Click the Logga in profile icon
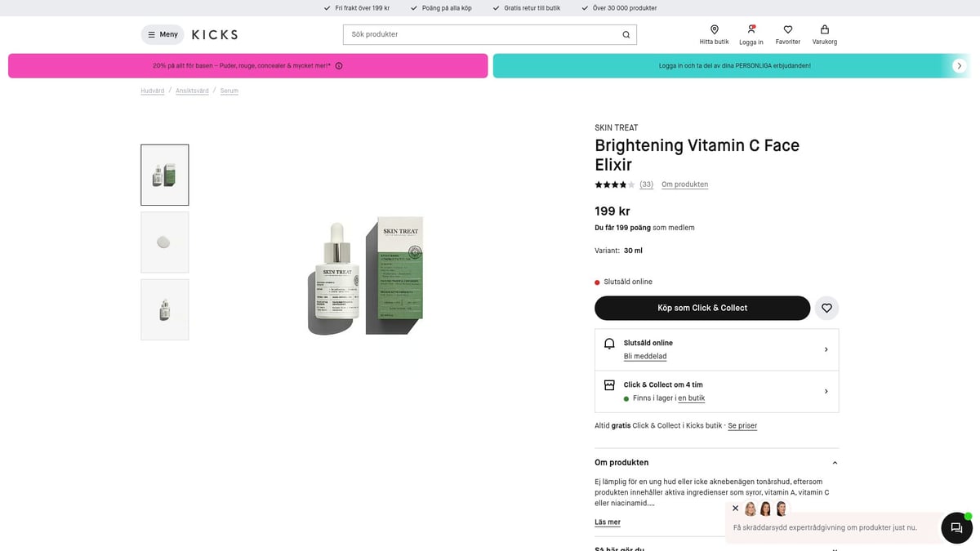This screenshot has height=551, width=980. pyautogui.click(x=751, y=30)
